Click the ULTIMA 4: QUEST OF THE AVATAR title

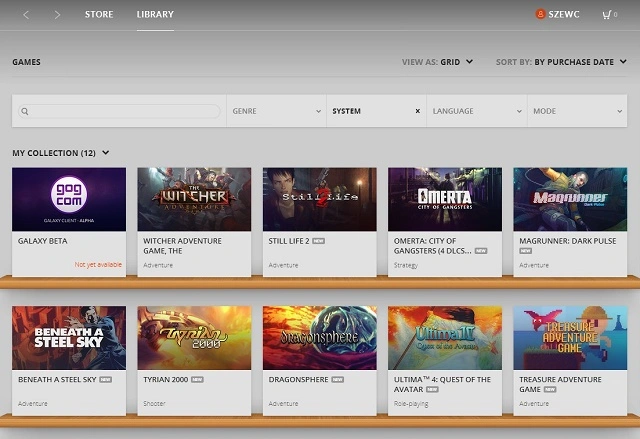click(x=442, y=385)
